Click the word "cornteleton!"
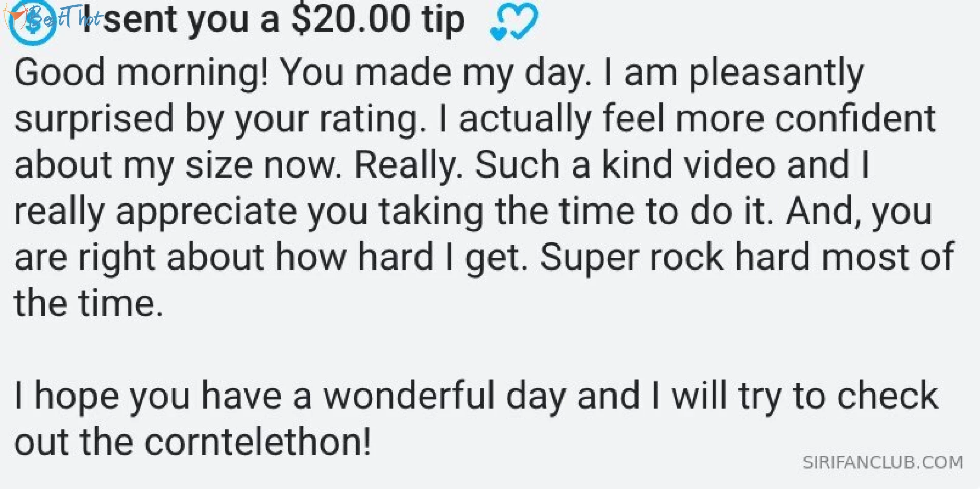 [x=258, y=442]
